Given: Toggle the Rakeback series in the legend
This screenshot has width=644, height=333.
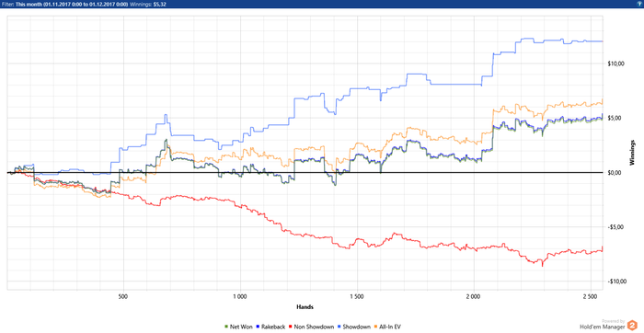Looking at the screenshot, I should click(x=270, y=327).
